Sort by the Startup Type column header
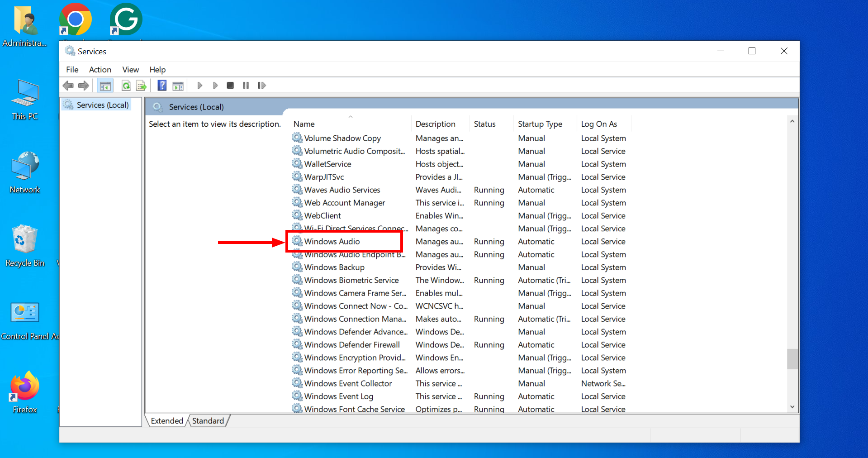868x458 pixels. point(540,124)
